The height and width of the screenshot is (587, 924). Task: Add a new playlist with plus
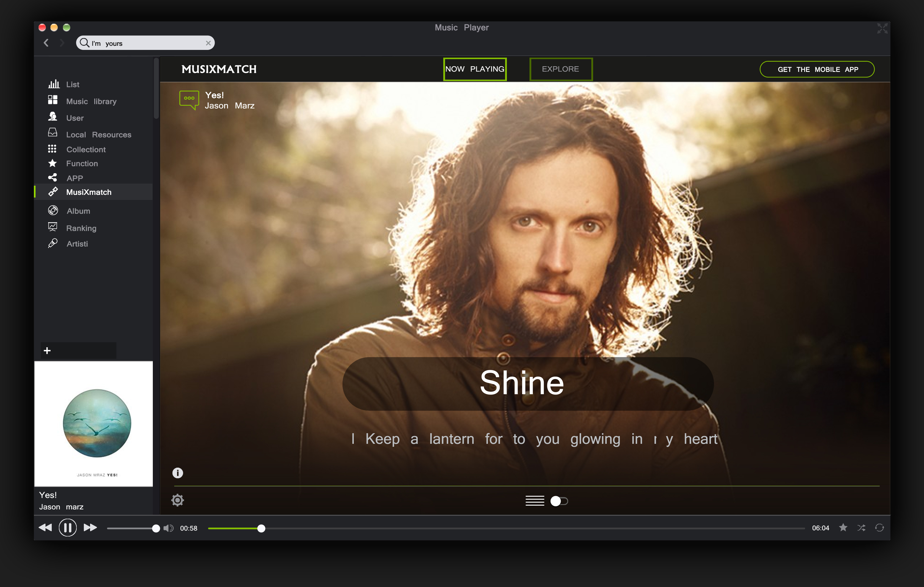tap(47, 351)
